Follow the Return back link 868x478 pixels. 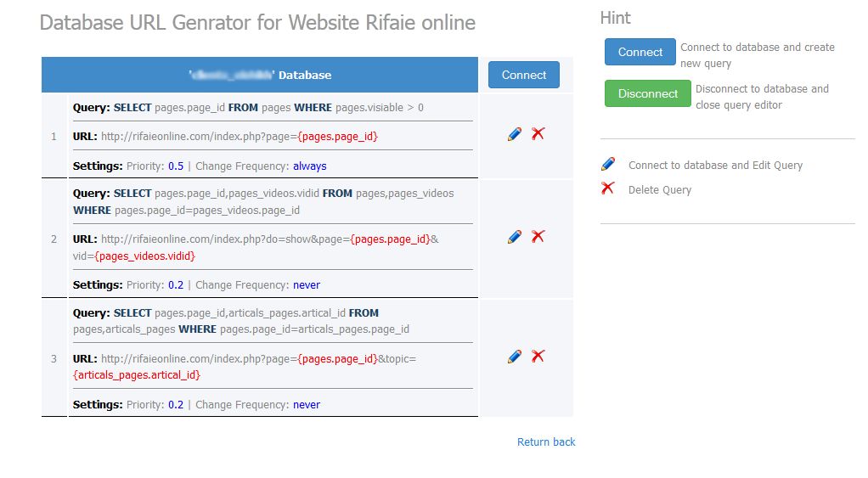(546, 441)
